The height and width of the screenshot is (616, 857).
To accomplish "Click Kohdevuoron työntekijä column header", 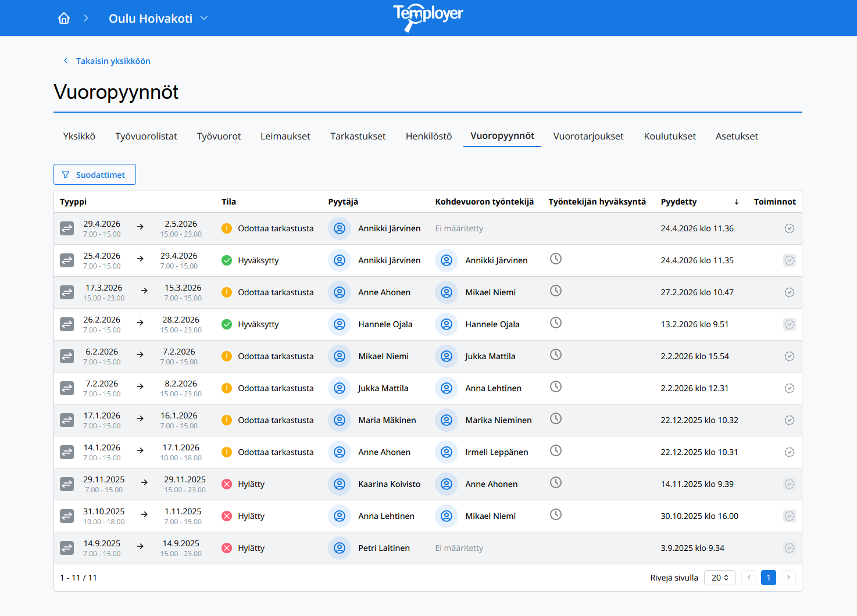I will click(484, 202).
